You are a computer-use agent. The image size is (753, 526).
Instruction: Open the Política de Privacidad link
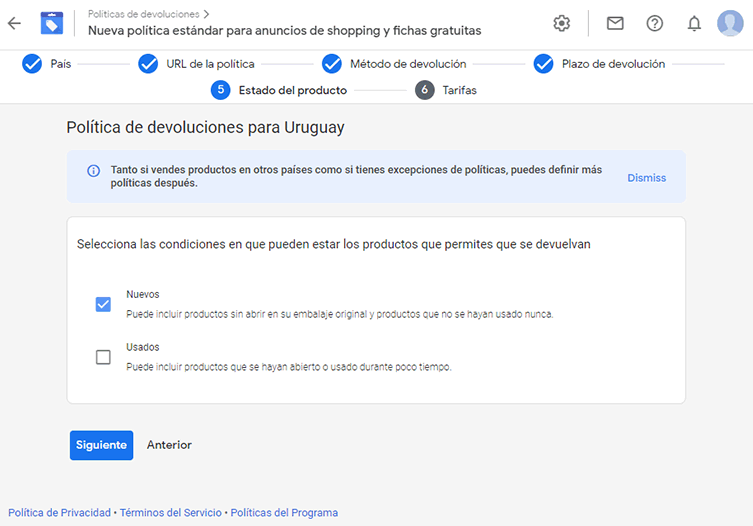[60, 513]
